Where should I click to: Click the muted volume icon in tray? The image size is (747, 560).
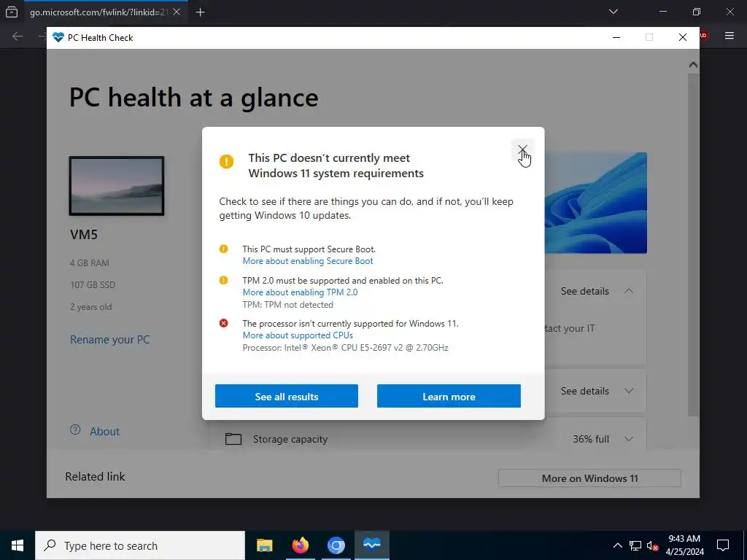(652, 545)
